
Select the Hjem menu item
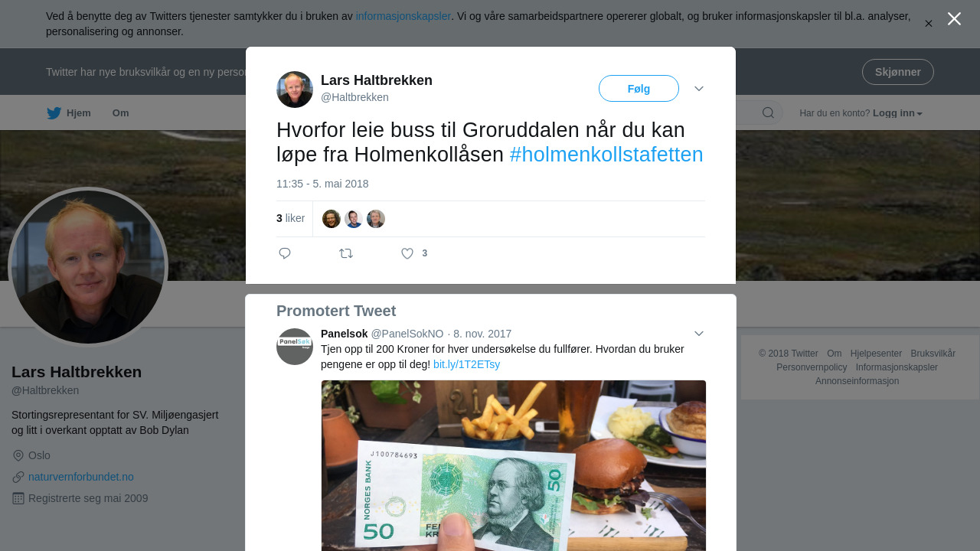coord(79,113)
